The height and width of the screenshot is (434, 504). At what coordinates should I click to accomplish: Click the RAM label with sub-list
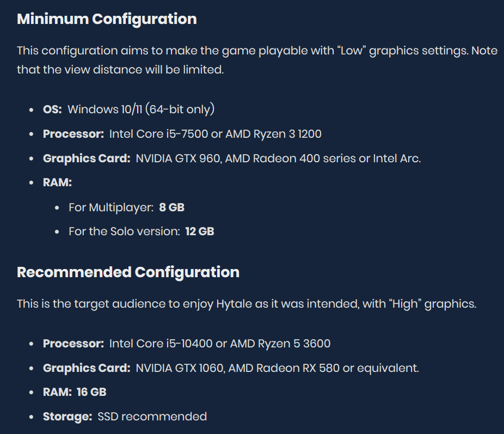pyautogui.click(x=57, y=183)
